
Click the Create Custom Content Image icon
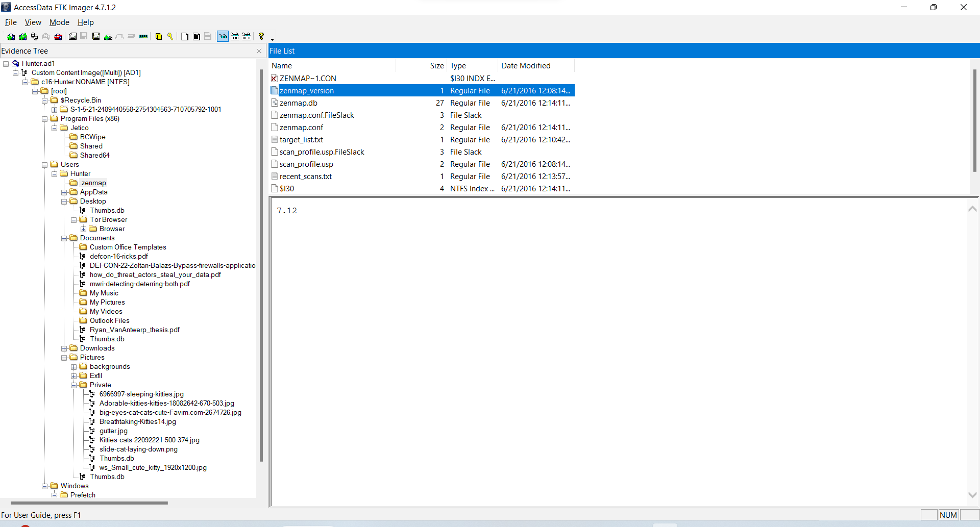(x=119, y=36)
